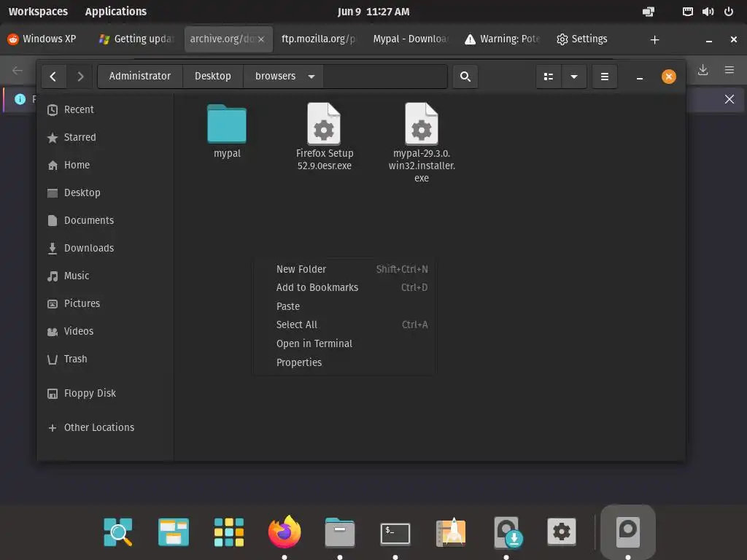The width and height of the screenshot is (747, 560).
Task: Switch to the Mypal - Download browser tab
Action: 411,39
